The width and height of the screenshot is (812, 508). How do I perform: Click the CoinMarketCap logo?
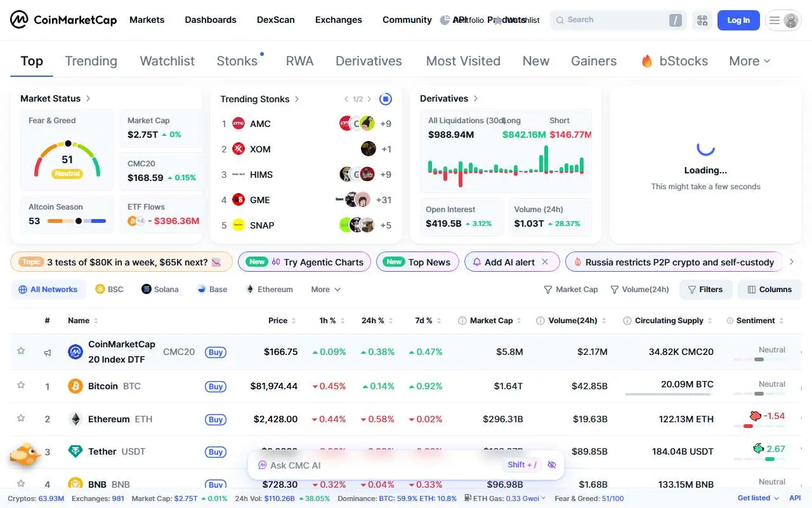(63, 20)
